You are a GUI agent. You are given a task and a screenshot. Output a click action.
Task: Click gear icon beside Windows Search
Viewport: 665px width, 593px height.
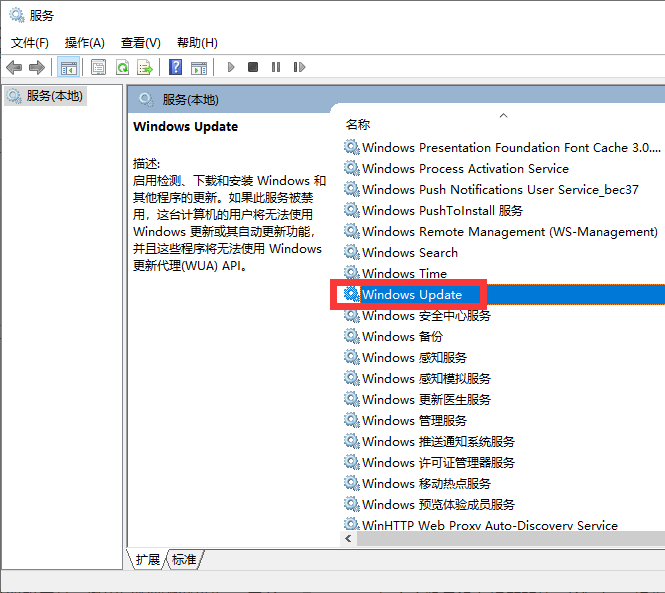[x=352, y=252]
